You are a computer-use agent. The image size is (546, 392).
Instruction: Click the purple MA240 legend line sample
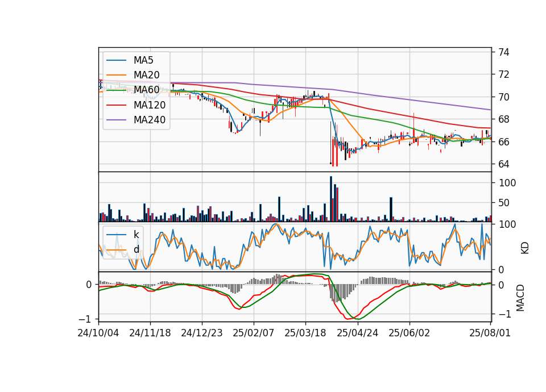(x=116, y=120)
